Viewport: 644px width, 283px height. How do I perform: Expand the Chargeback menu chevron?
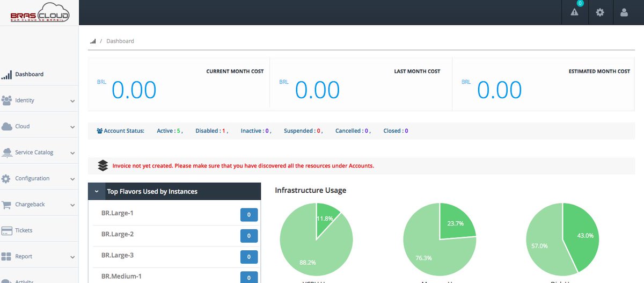click(72, 205)
